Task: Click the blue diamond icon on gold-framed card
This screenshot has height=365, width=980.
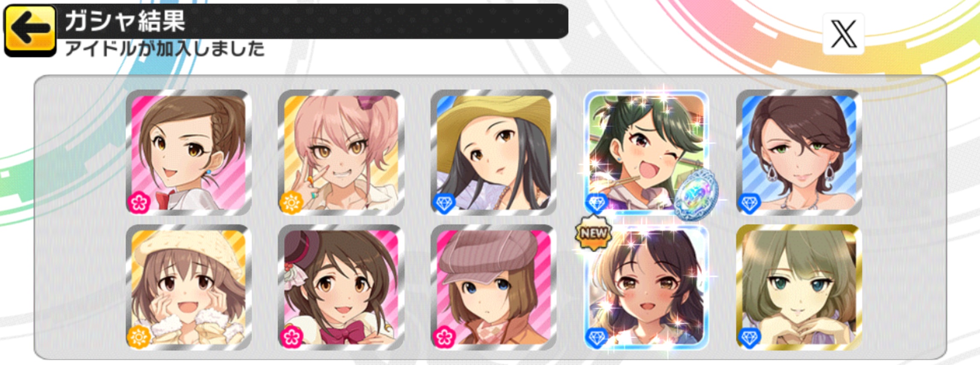Action: tap(749, 338)
